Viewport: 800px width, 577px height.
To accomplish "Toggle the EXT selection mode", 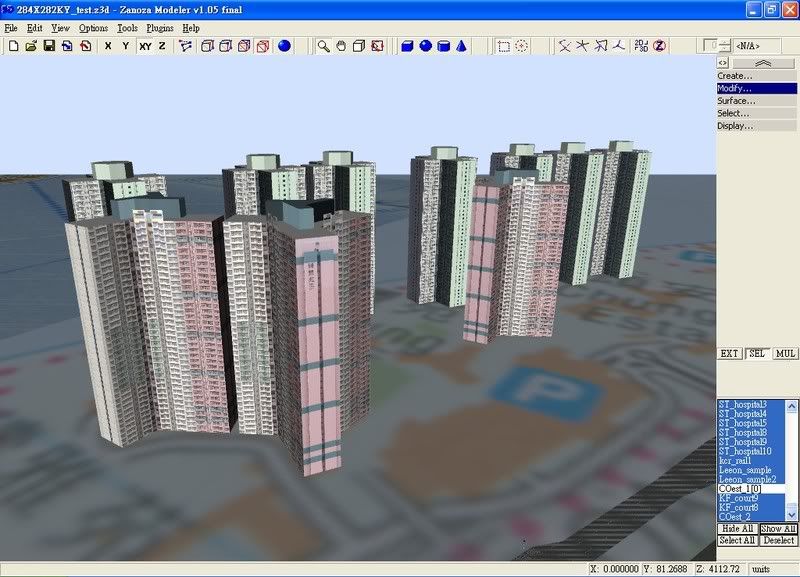I will click(729, 354).
